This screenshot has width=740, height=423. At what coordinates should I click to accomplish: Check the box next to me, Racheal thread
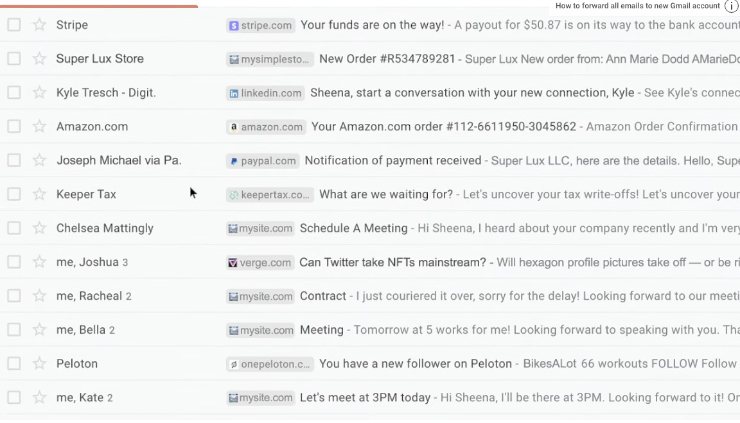click(14, 296)
